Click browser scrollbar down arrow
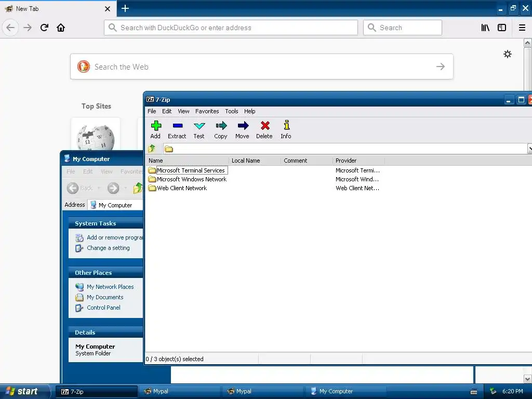This screenshot has width=532, height=399. coord(527,379)
